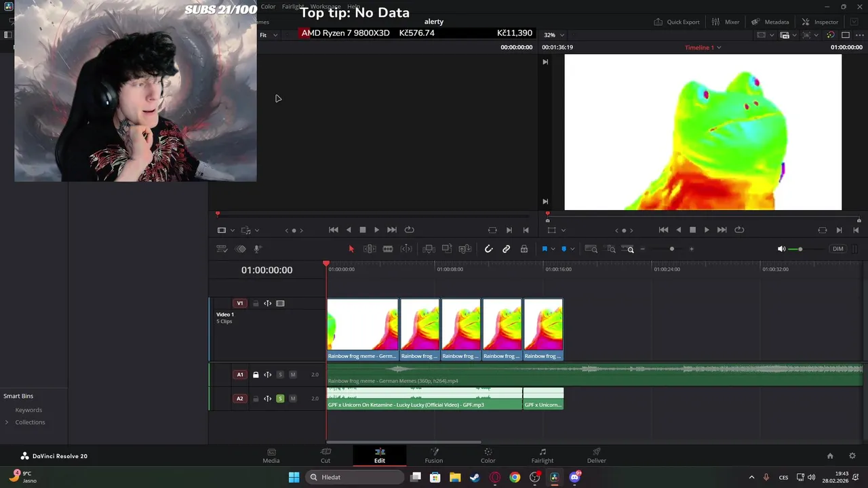
Task: Click the Full Extent Zoom icon
Action: click(591, 249)
